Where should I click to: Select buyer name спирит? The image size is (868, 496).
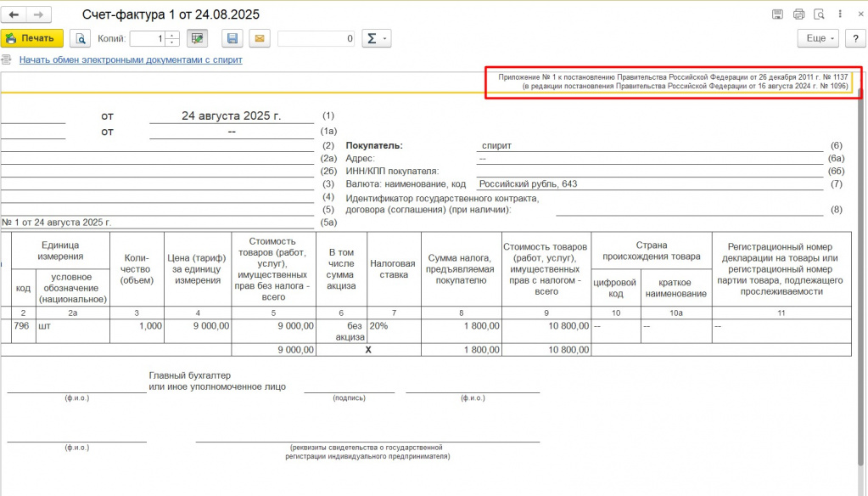click(496, 146)
